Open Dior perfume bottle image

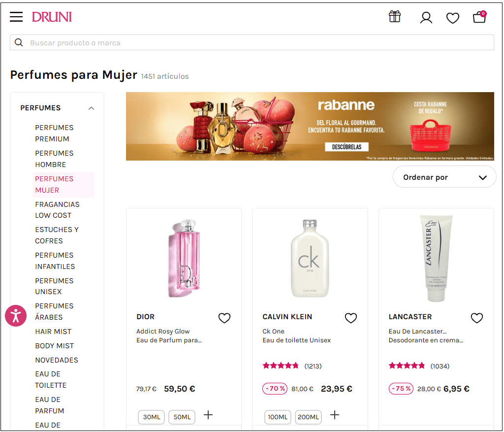(x=184, y=258)
